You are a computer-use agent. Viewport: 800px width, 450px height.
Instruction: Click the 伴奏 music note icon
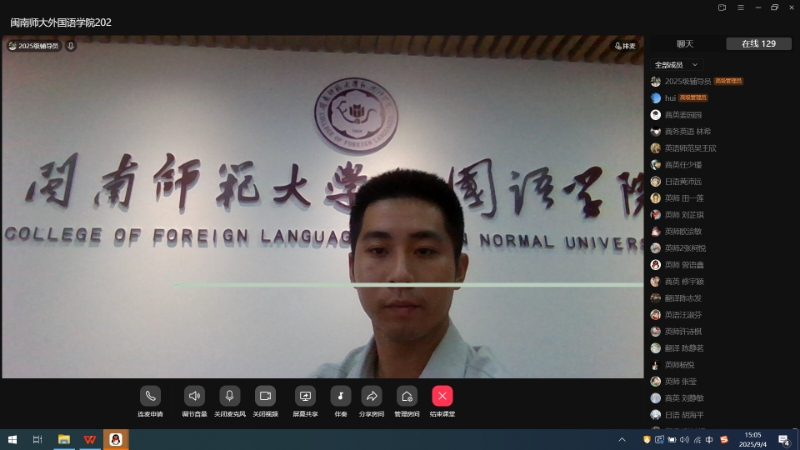(341, 396)
